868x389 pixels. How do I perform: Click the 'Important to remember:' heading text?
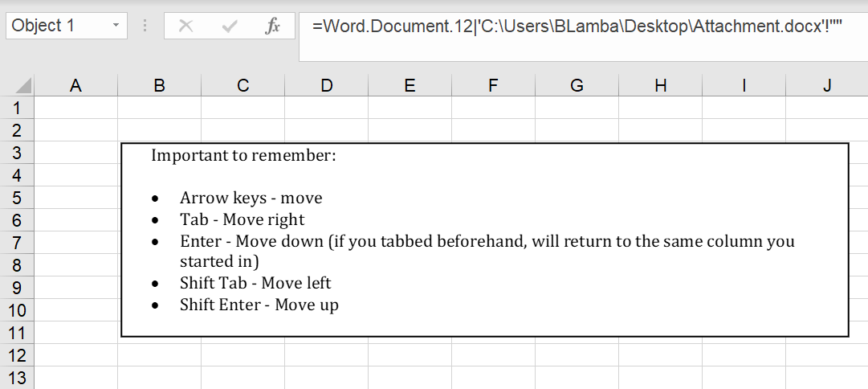coord(243,155)
